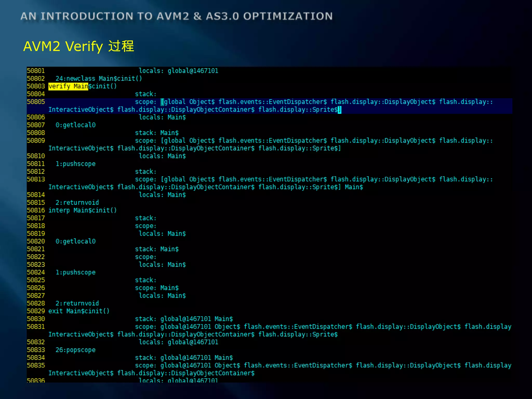Click 'locals: Main$' on line 50827
Viewport: 532px width, 399px height.
(x=162, y=296)
